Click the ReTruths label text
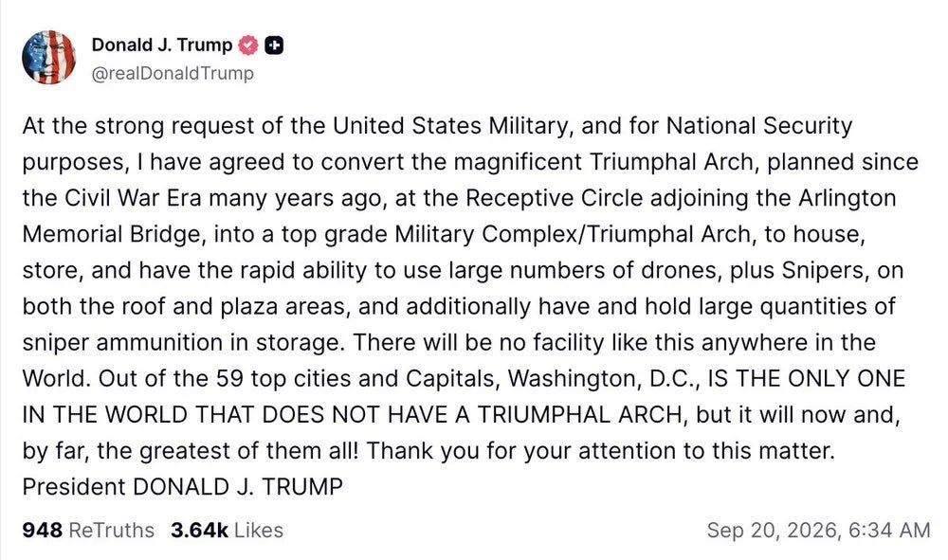948x560 pixels. 112,530
